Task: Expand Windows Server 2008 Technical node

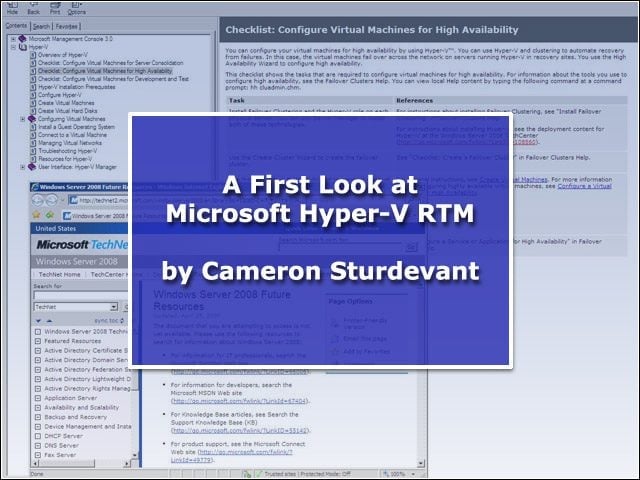Action: coord(38,332)
